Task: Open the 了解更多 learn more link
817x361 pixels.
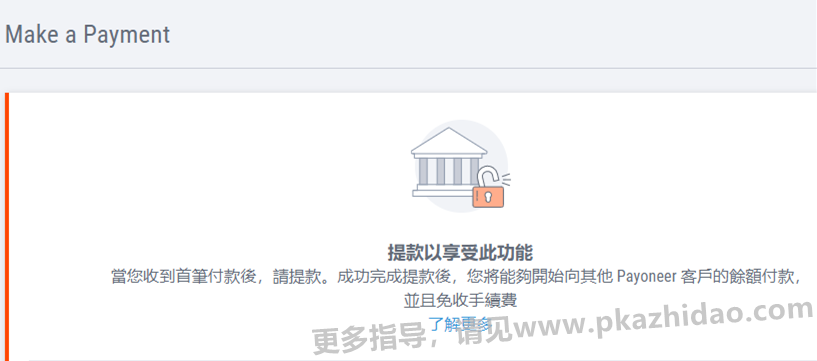Action: tap(460, 325)
